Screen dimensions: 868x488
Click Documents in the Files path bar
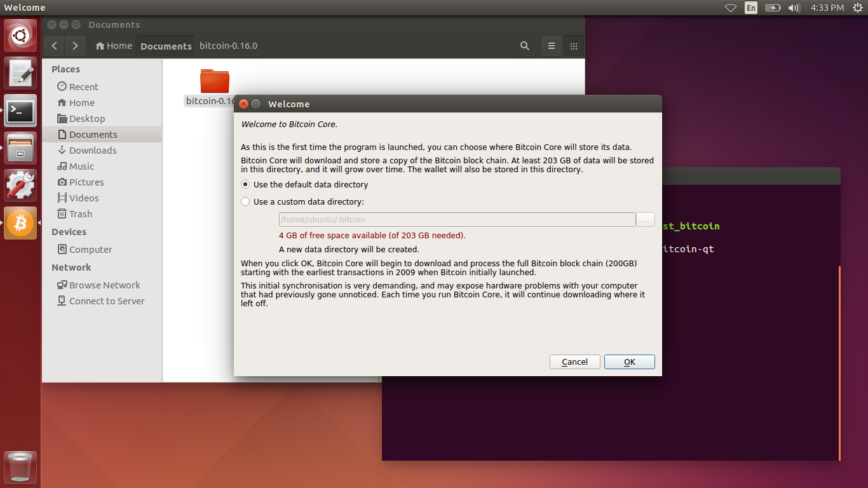[x=166, y=46]
